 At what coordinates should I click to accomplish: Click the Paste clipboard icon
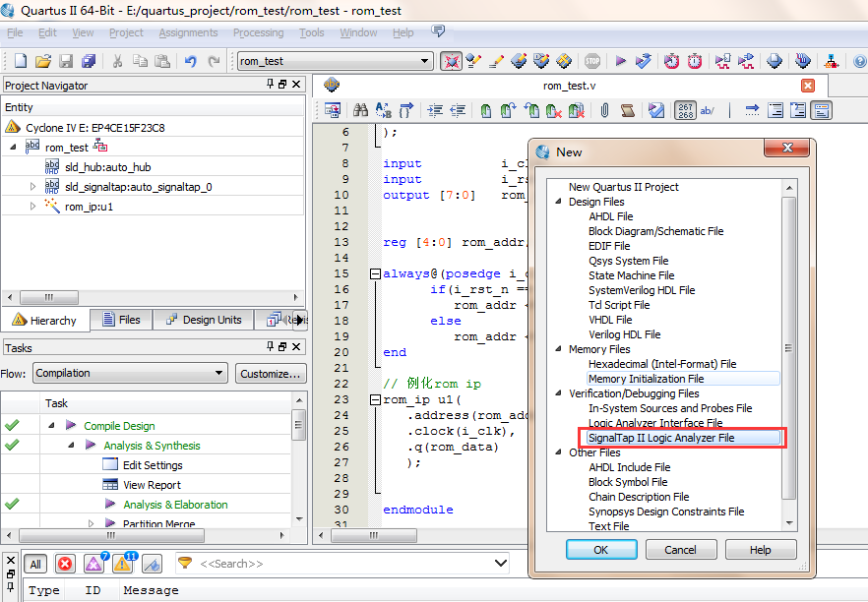click(162, 61)
